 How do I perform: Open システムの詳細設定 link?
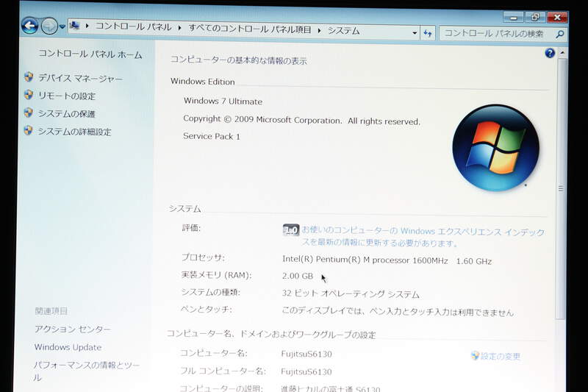pos(74,132)
